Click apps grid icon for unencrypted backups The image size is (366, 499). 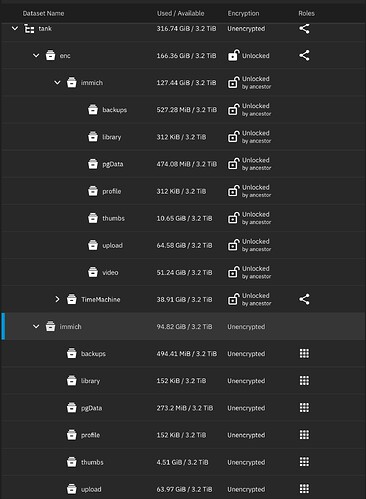click(x=304, y=353)
